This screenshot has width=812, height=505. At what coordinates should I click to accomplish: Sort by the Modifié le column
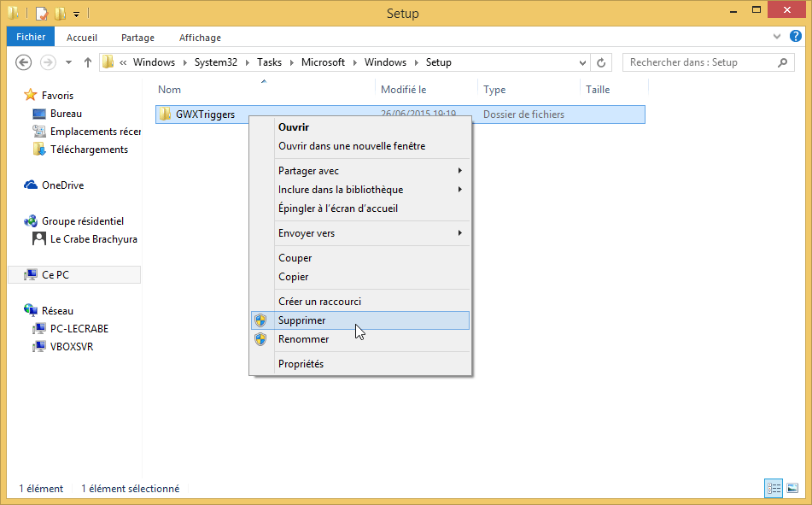pyautogui.click(x=403, y=89)
